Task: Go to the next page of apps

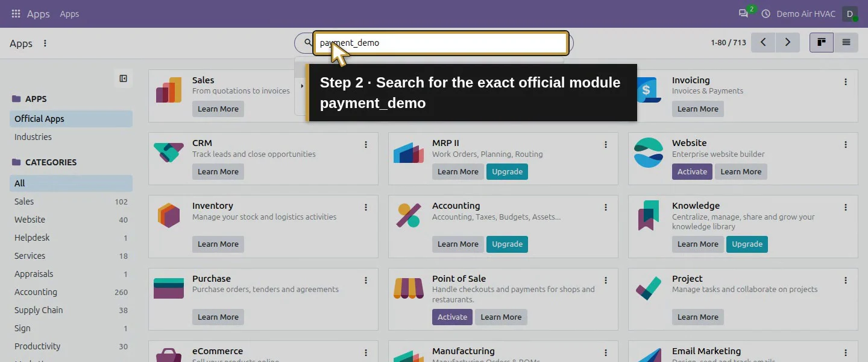Action: click(787, 42)
